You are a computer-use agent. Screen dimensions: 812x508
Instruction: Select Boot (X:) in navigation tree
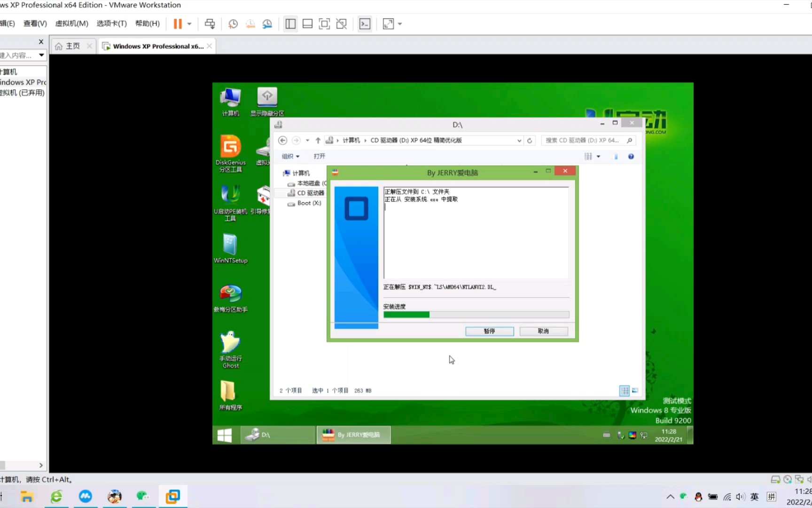(x=304, y=203)
